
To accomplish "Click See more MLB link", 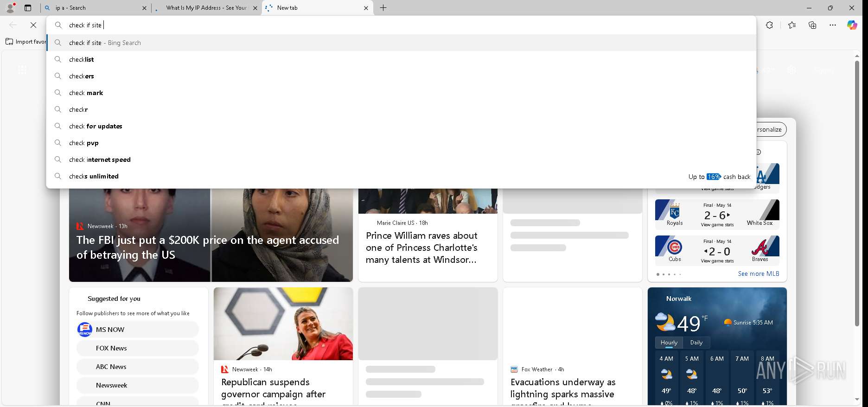I will (x=759, y=273).
